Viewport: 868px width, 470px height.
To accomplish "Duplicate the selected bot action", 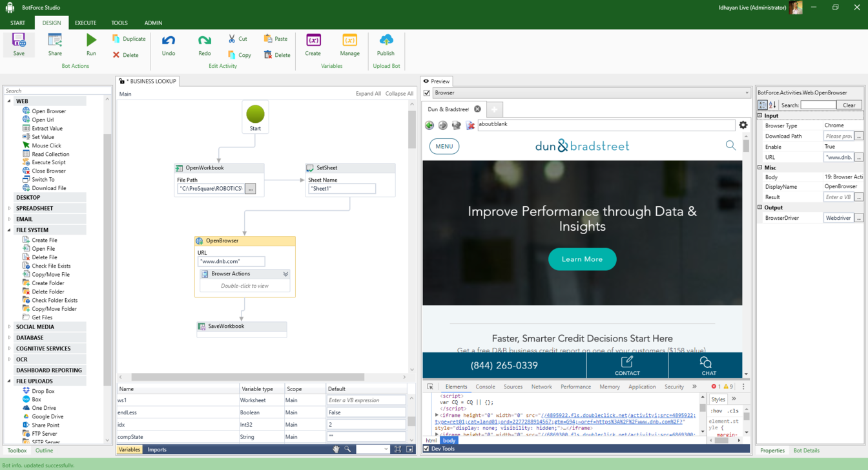I will pos(129,39).
